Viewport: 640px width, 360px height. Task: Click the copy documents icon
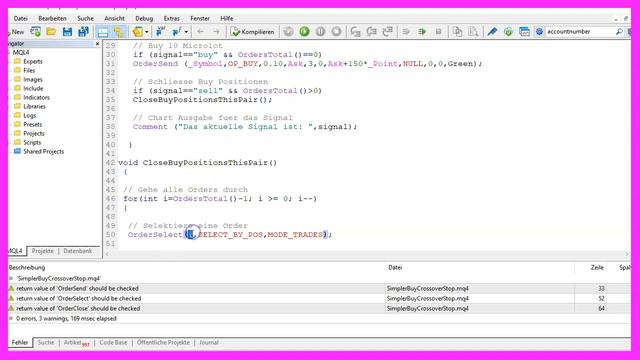pos(457,31)
